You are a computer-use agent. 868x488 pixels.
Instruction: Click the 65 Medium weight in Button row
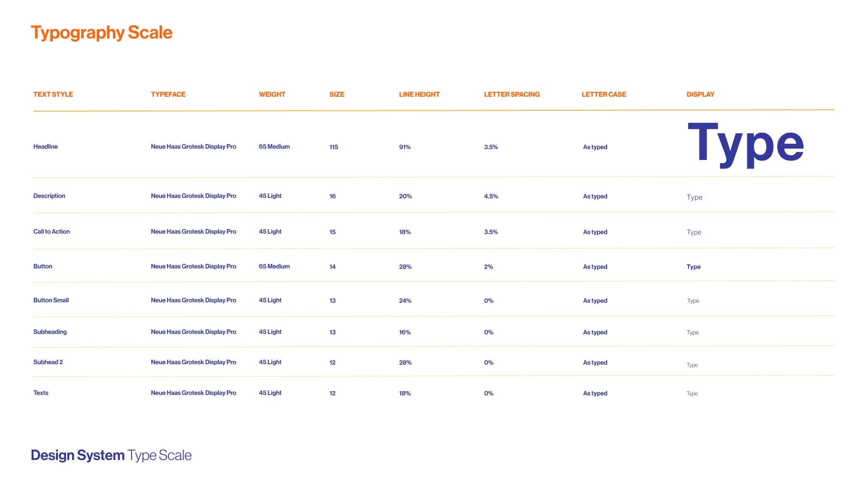click(274, 267)
